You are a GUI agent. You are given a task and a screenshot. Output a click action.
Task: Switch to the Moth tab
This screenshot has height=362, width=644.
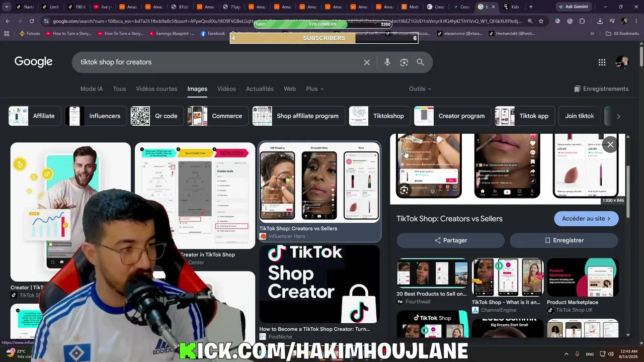click(410, 7)
